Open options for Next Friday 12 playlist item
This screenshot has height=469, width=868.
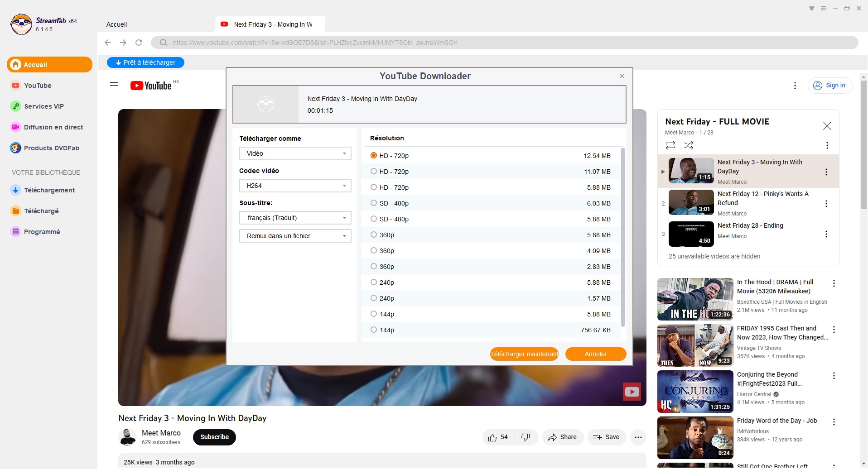pyautogui.click(x=826, y=204)
